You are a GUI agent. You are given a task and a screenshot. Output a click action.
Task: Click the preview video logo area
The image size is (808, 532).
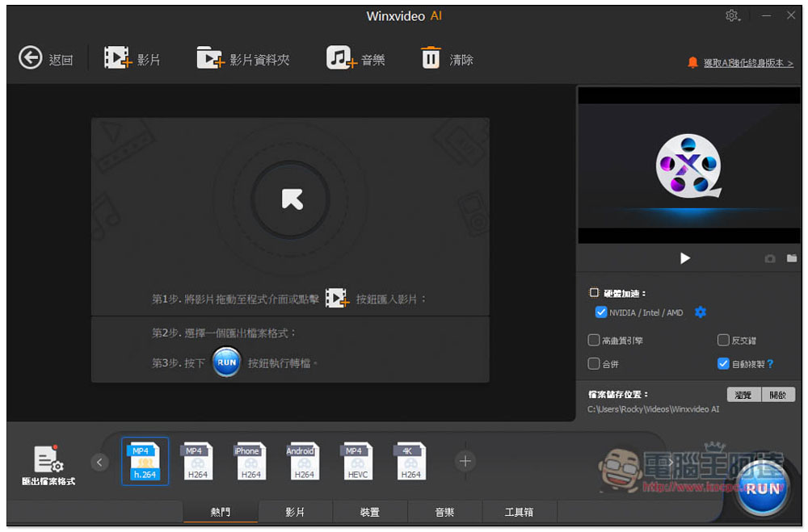tap(689, 165)
